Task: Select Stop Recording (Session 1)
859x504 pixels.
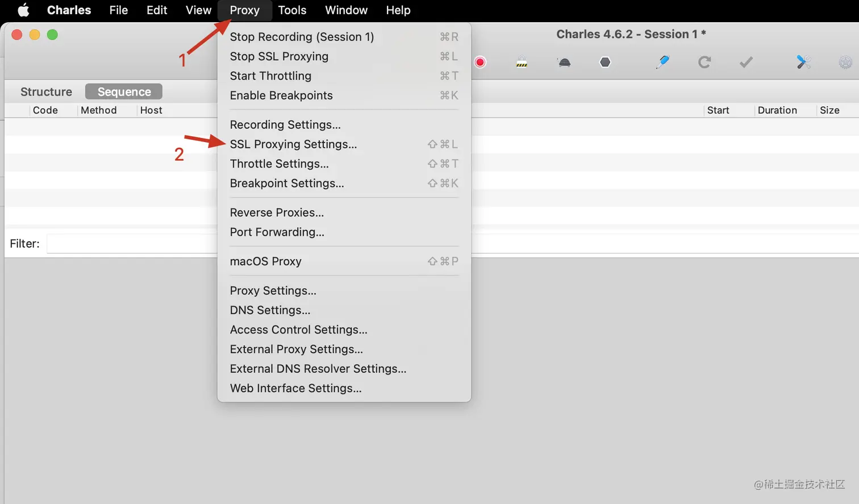Action: click(x=344, y=37)
